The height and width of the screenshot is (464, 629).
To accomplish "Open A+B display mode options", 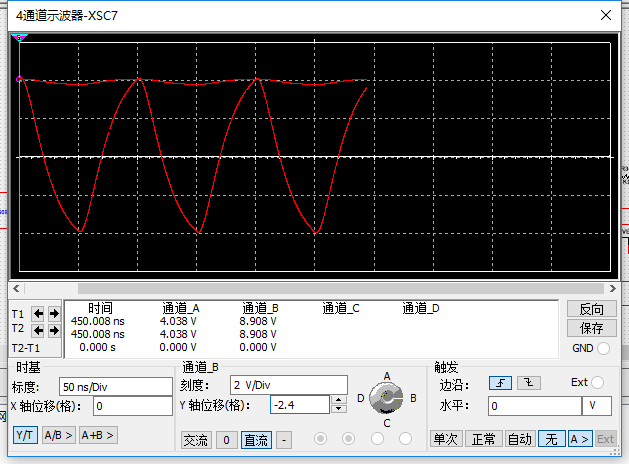I will tap(98, 435).
